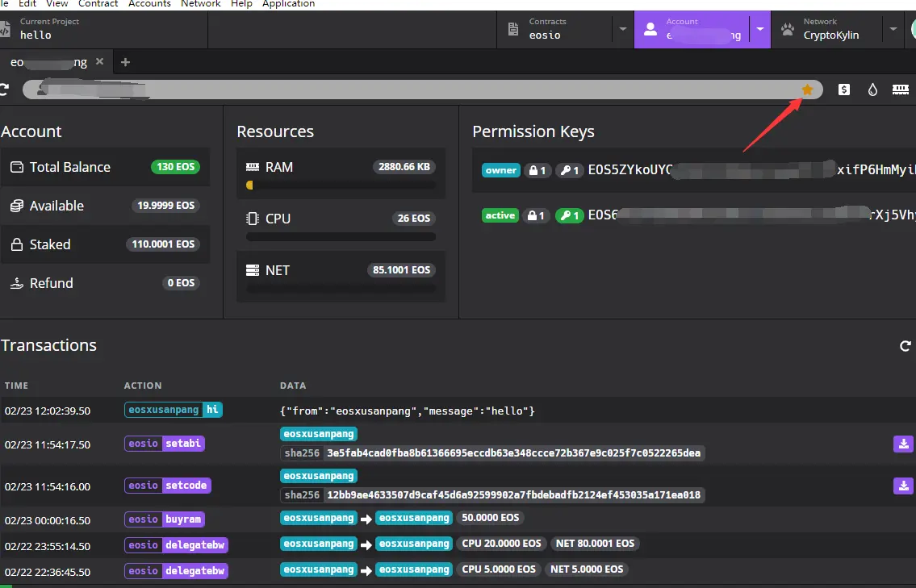
Task: Click the NET server icon in Resources
Action: tap(253, 270)
